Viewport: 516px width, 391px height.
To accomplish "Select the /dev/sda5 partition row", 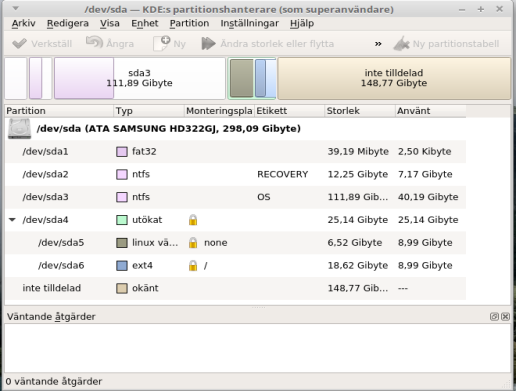I will point(235,243).
